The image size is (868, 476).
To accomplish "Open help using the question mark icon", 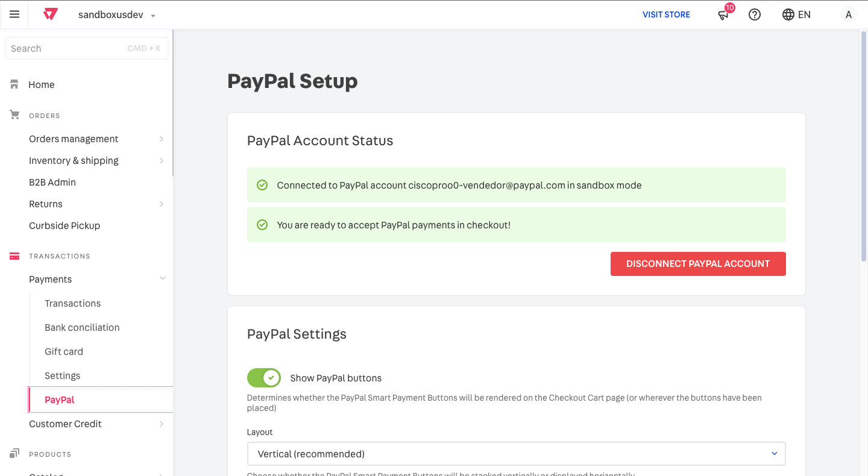I will tap(755, 14).
